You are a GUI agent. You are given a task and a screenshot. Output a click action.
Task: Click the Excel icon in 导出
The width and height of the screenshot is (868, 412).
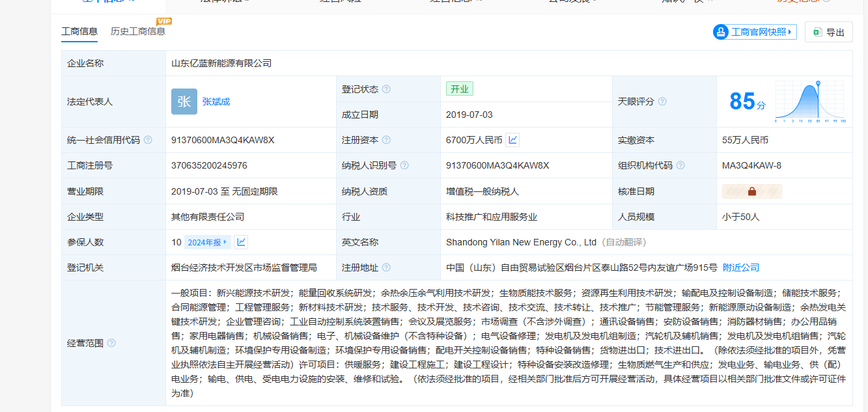[818, 33]
